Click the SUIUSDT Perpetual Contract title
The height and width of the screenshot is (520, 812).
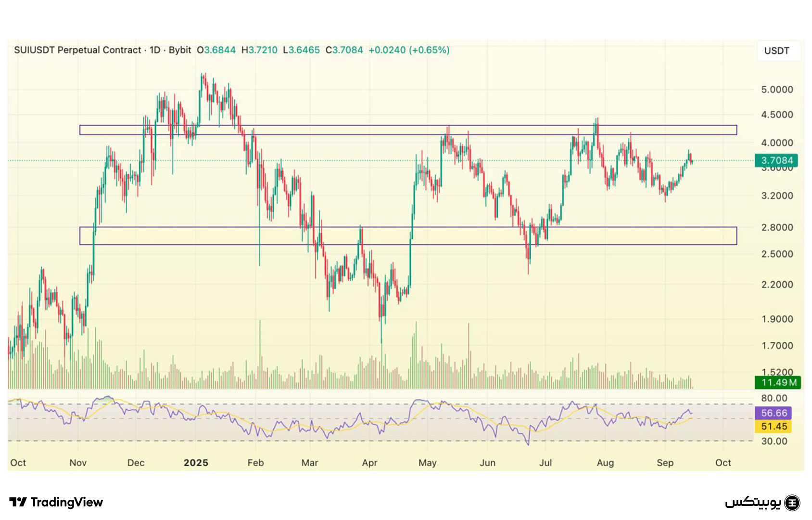[x=77, y=50]
